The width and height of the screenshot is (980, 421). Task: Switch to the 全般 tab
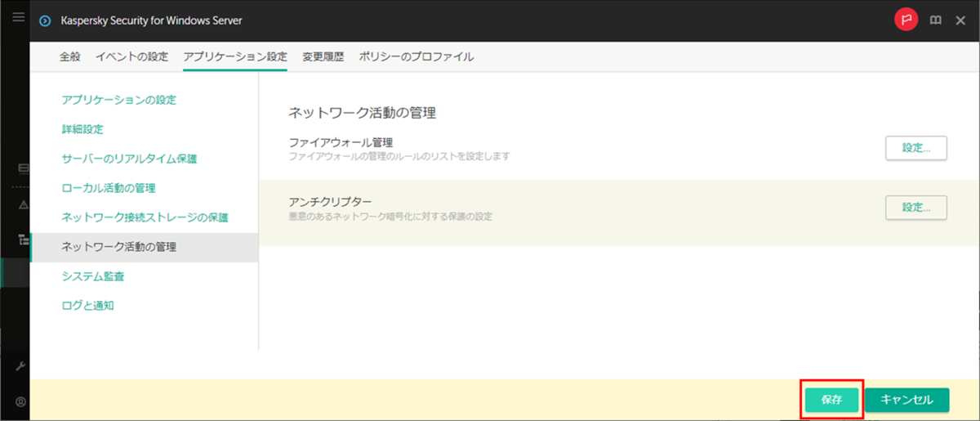[70, 57]
